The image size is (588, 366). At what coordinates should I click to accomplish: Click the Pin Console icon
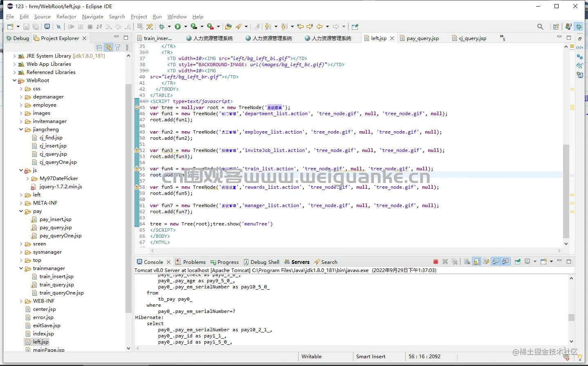coord(517,261)
